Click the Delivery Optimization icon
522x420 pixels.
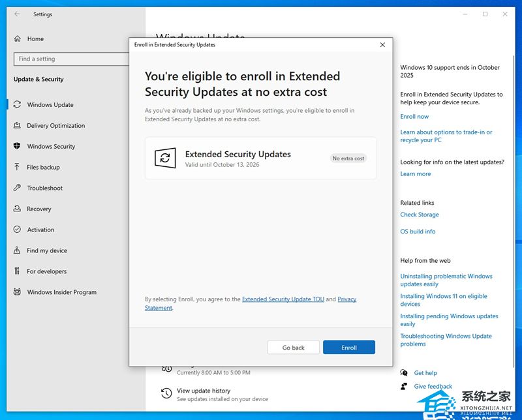(x=17, y=125)
